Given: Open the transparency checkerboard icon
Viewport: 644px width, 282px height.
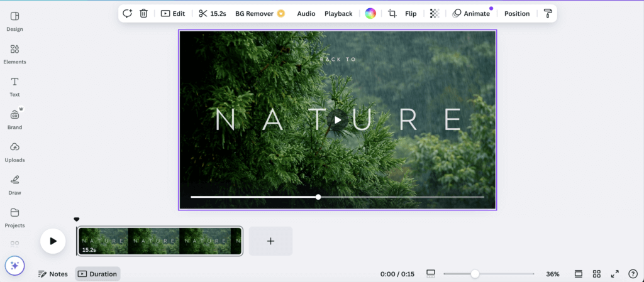Looking at the screenshot, I should click(x=435, y=14).
